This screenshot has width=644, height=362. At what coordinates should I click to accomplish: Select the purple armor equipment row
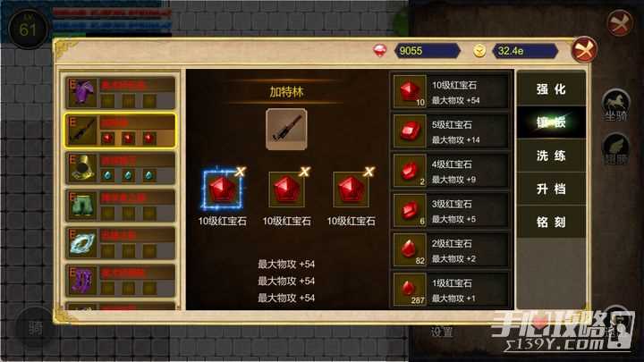(120, 93)
